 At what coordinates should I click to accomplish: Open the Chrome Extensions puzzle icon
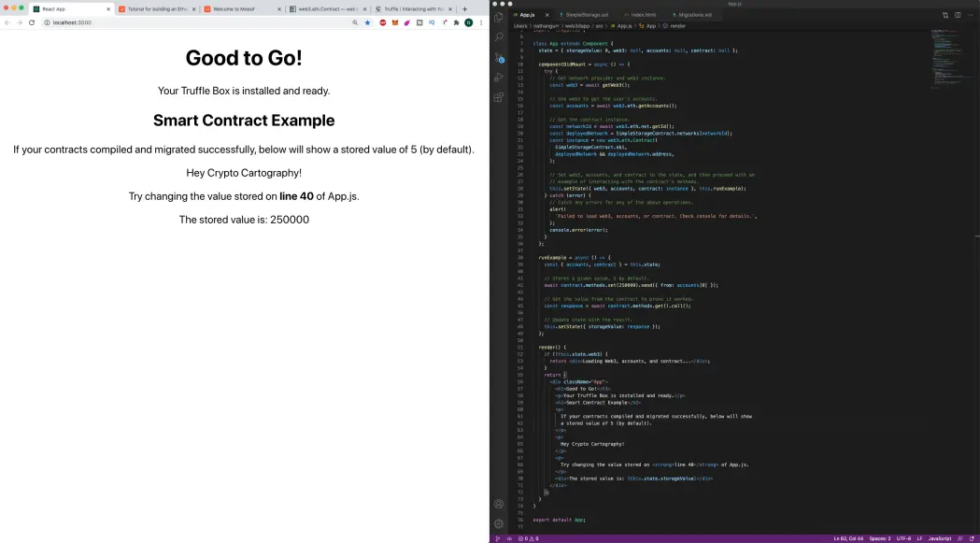[456, 22]
